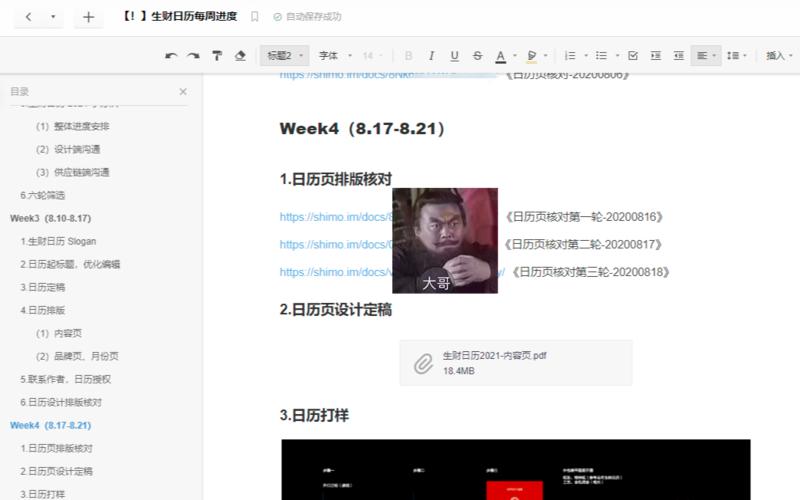Open the text alignment button
Image resolution: width=800 pixels, height=500 pixels.
pos(706,56)
